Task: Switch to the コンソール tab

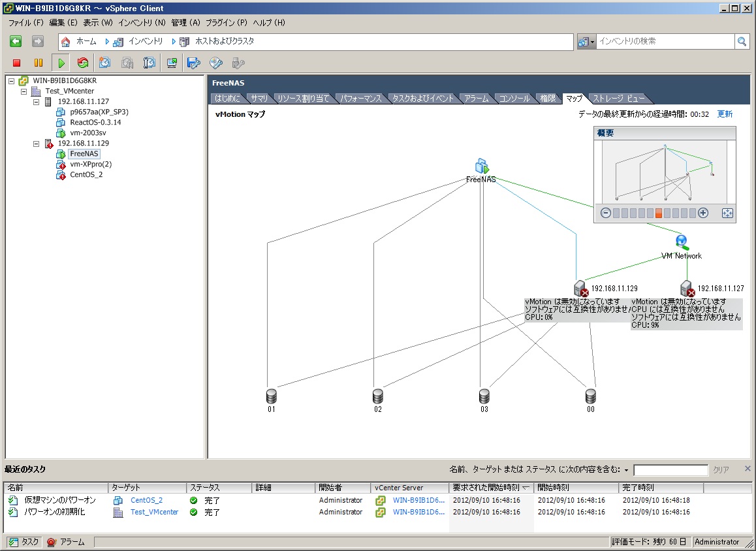Action: [x=514, y=99]
